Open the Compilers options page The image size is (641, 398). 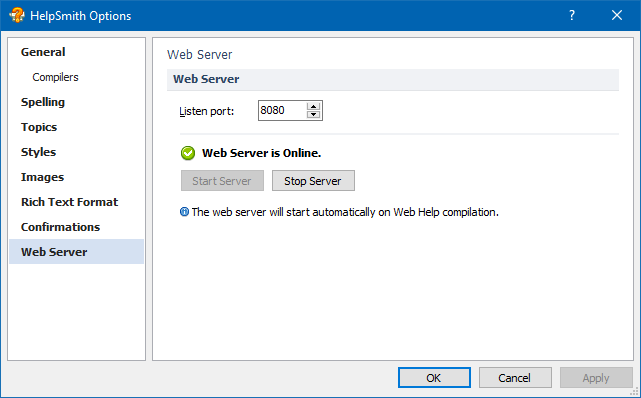pos(76,77)
